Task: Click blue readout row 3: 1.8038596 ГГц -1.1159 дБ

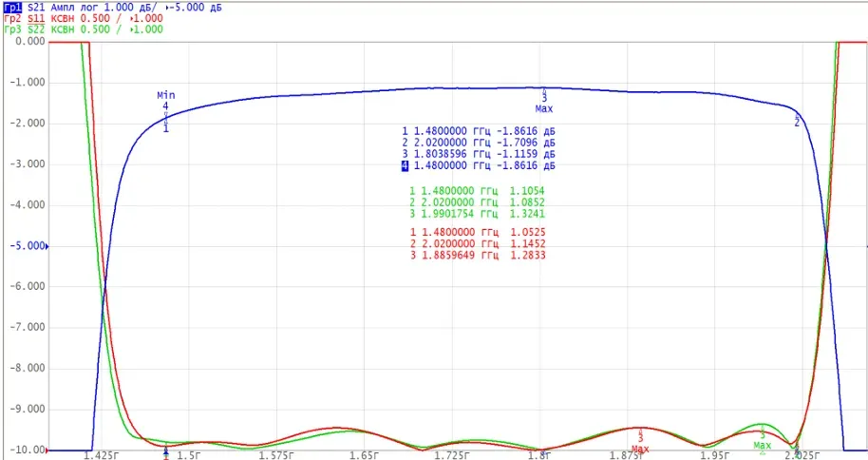Action: click(x=479, y=154)
